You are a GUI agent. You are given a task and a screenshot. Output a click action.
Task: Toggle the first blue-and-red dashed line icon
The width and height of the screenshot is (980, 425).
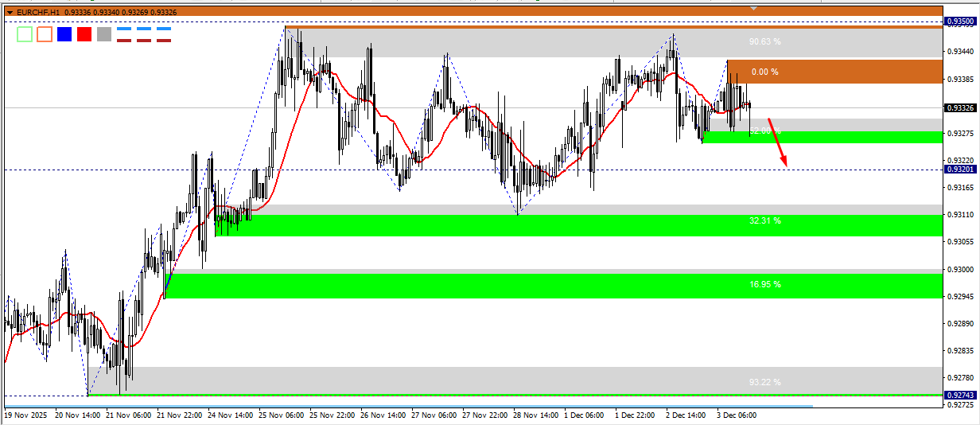[124, 34]
